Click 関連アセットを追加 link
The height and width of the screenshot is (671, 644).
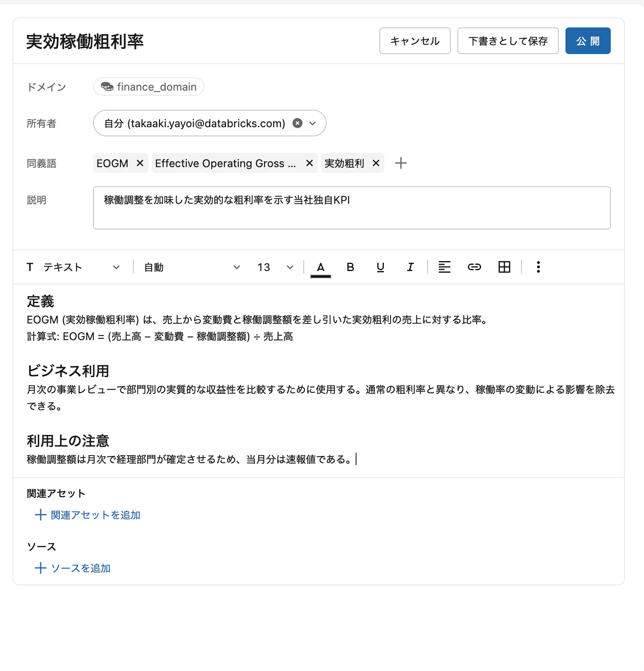point(88,515)
